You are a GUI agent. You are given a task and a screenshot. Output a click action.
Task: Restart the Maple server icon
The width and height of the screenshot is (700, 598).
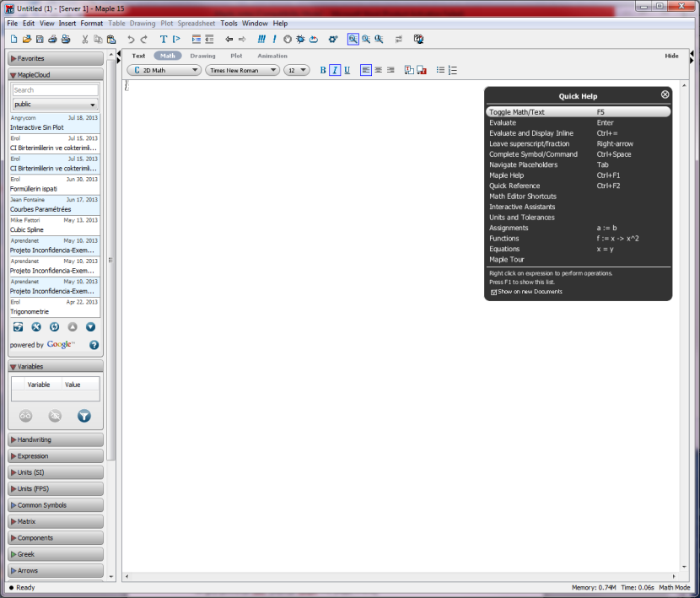[x=314, y=40]
